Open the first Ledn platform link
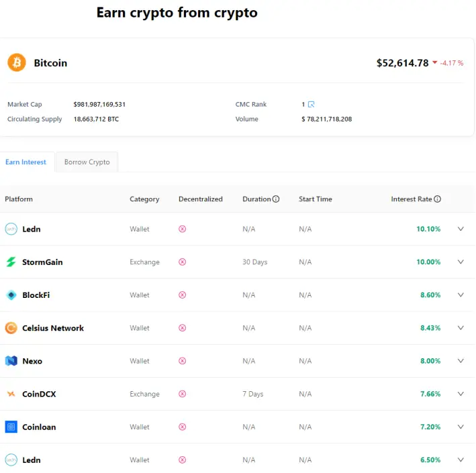The height and width of the screenshot is (473, 476). click(32, 229)
